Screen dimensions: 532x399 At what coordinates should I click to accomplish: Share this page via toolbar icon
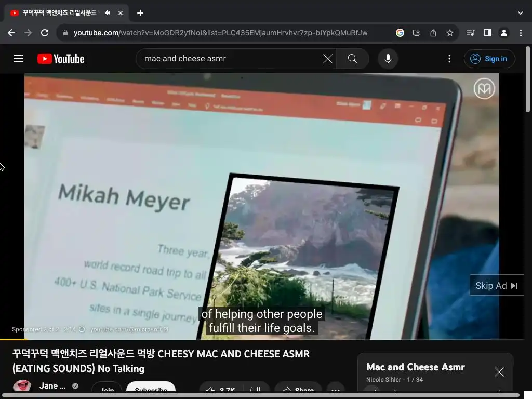point(433,33)
